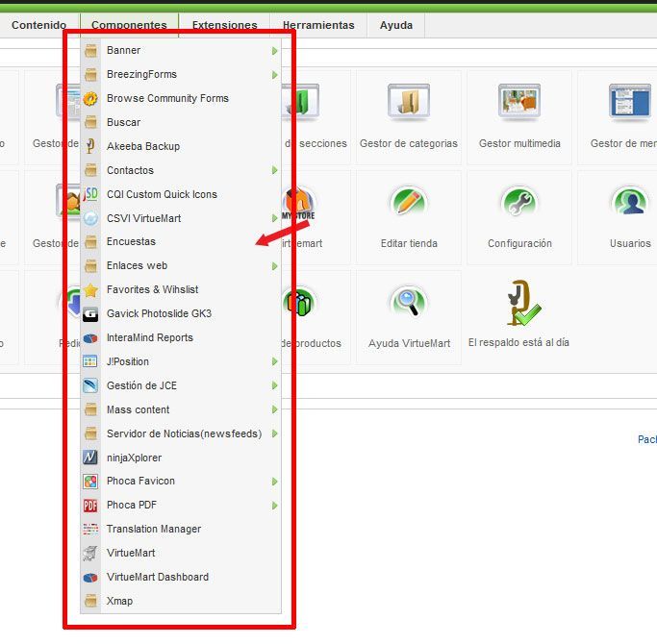Expand the Gestión de JCE submenu arrow
Viewport: 657px width, 644px height.
pos(274,385)
